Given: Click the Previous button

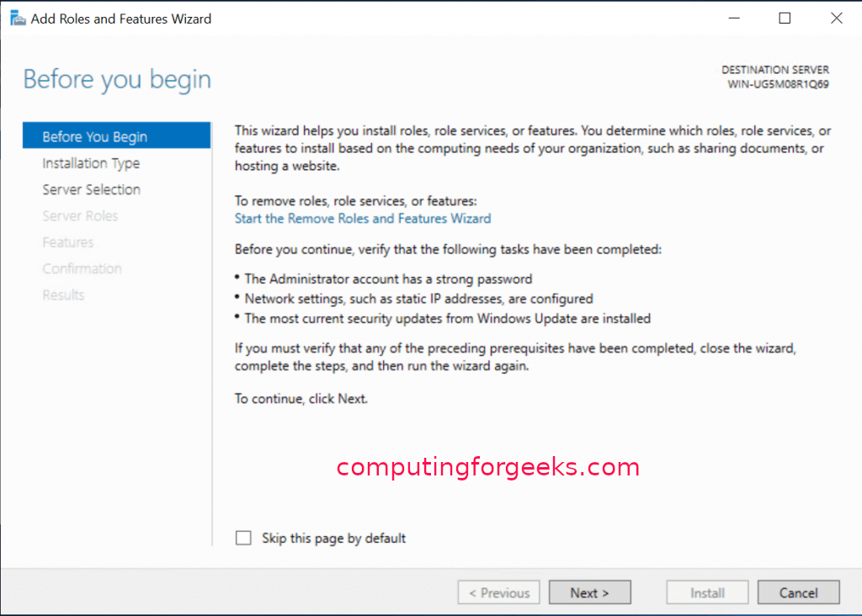Looking at the screenshot, I should (499, 592).
